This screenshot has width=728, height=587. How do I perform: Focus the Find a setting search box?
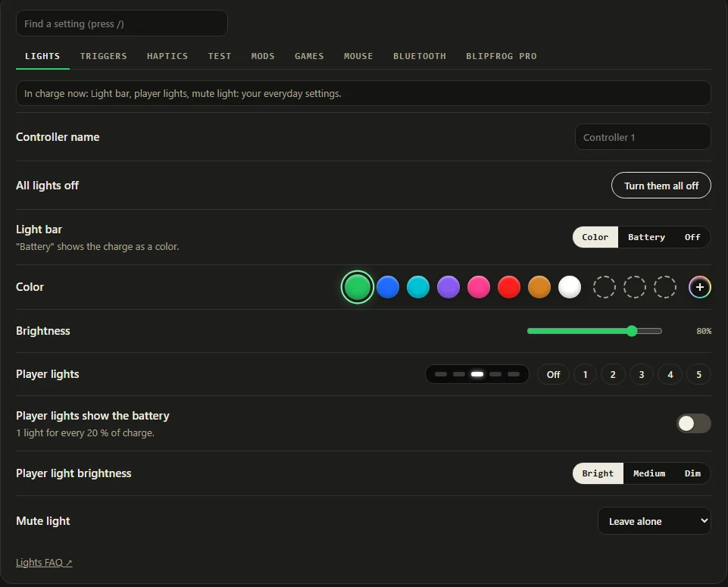pos(122,23)
